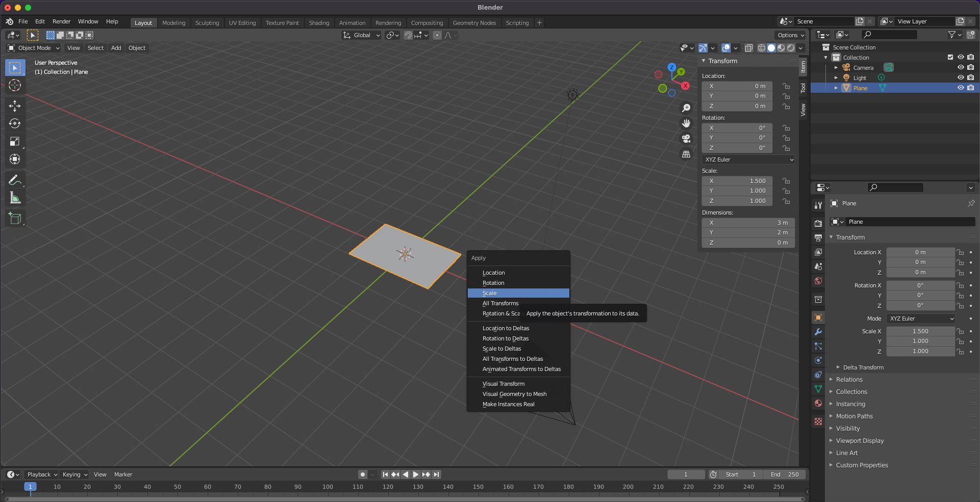Screen dimensions: 980x502
Task: Open the Global orientation dropdown
Action: 361,35
